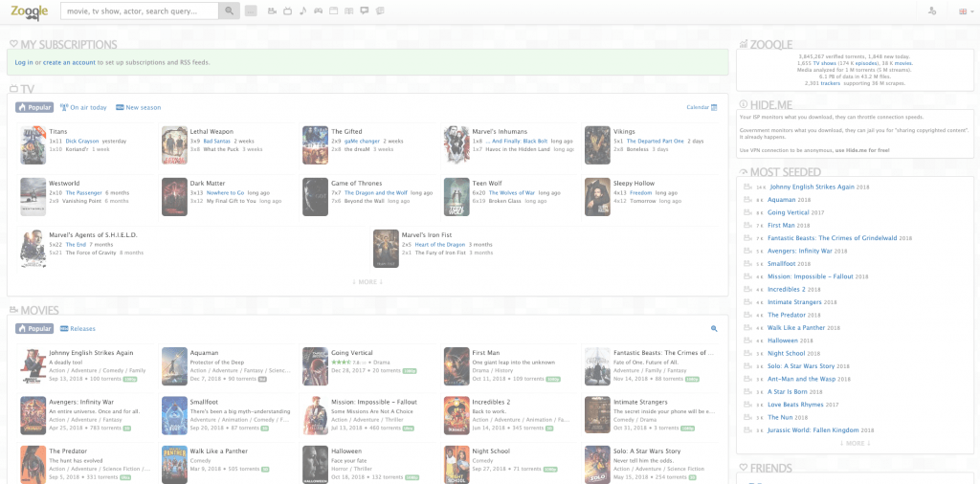Switch to Releases tab in Movies
Image resolution: width=980 pixels, height=484 pixels.
(78, 328)
